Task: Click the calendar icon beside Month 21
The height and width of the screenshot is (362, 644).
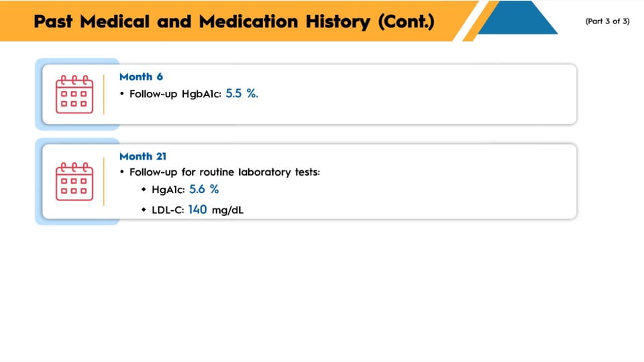Action: 74,181
